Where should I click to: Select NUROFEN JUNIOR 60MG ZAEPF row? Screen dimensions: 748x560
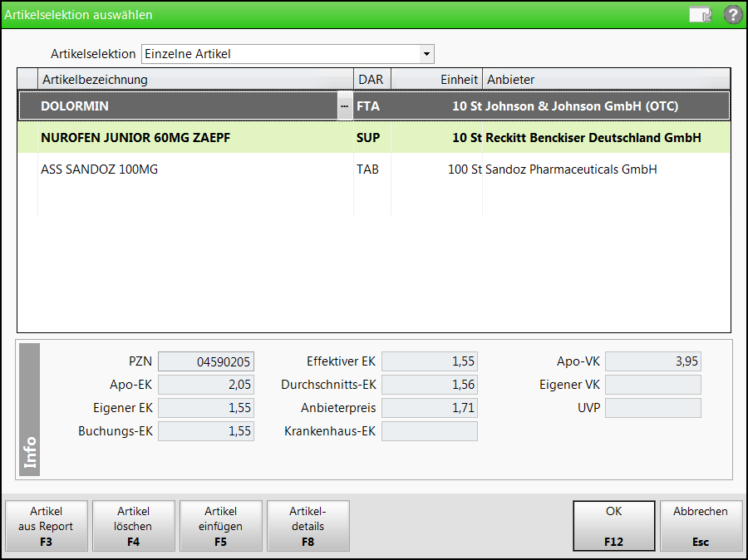[x=374, y=137]
